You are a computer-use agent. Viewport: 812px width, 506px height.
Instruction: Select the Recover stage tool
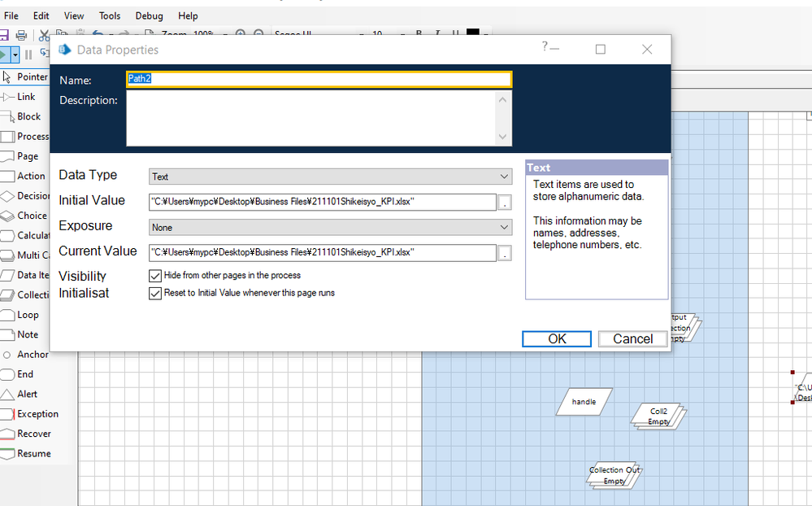[33, 434]
